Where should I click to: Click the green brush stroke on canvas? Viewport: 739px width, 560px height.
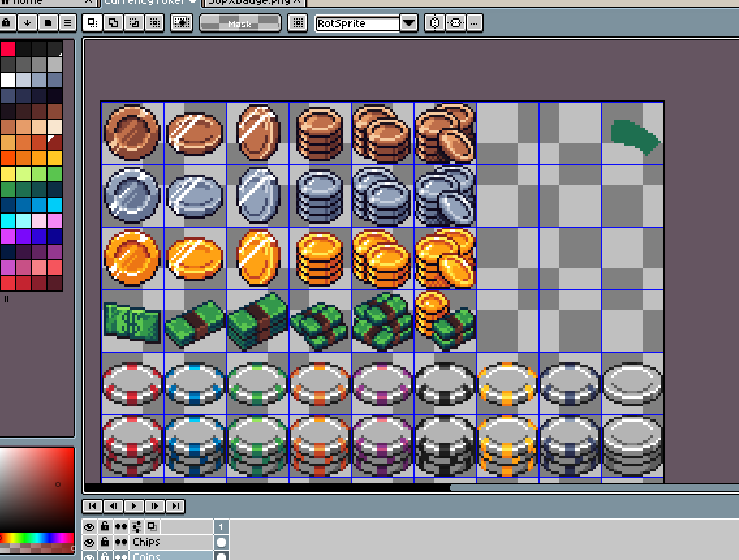point(635,137)
